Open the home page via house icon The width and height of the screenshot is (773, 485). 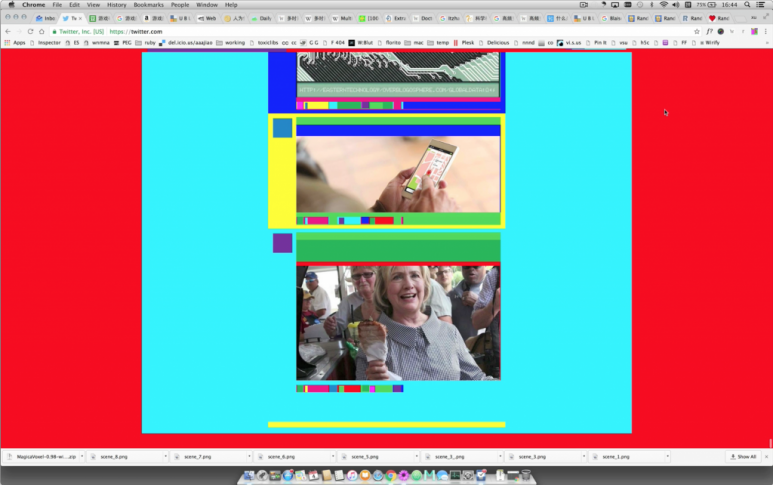(x=41, y=31)
